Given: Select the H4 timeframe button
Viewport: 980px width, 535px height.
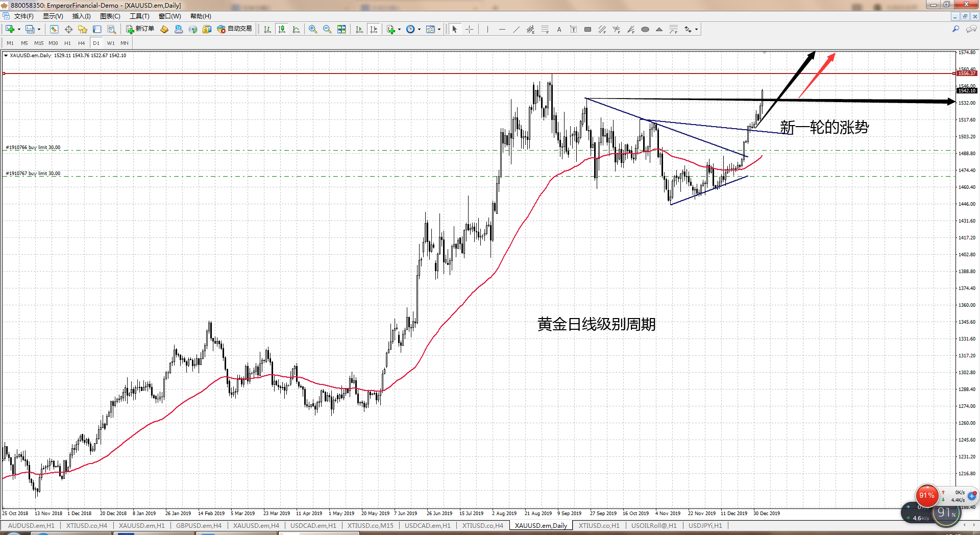Looking at the screenshot, I should pos(82,43).
